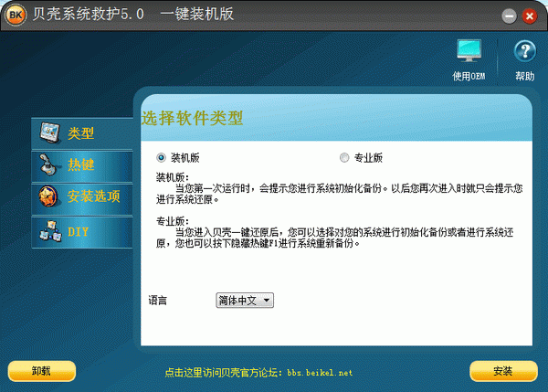Switch to the 热键 tab label
This screenshot has height=392, width=548.
80,164
